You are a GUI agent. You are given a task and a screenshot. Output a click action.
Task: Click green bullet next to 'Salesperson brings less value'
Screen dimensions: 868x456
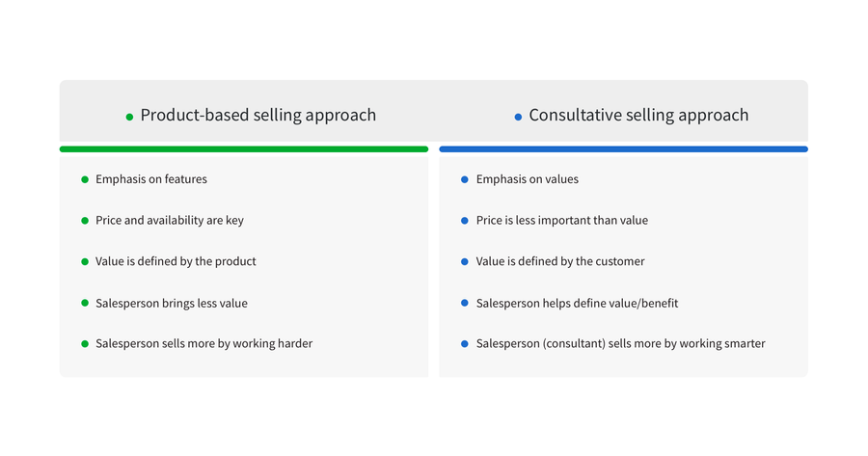point(85,303)
